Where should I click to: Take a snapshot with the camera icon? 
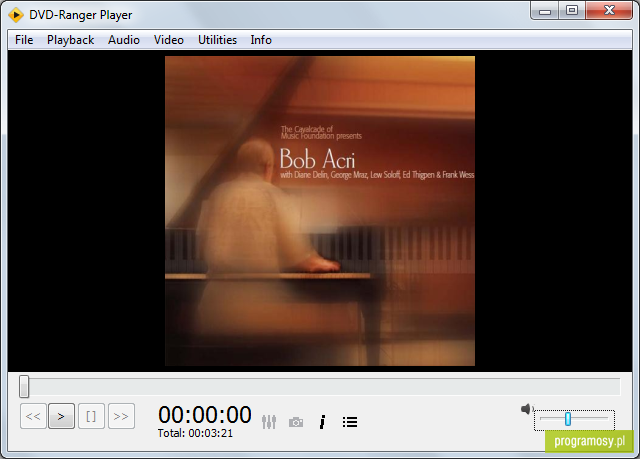click(296, 422)
